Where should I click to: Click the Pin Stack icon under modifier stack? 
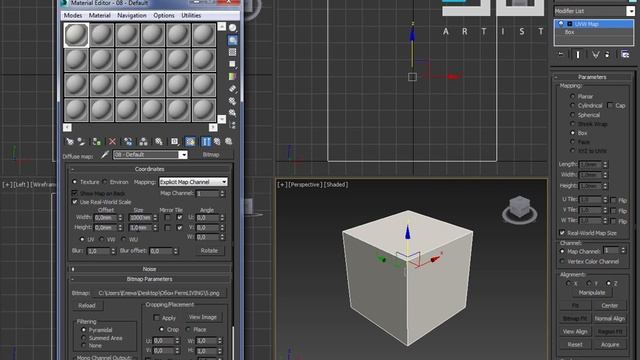tap(561, 54)
